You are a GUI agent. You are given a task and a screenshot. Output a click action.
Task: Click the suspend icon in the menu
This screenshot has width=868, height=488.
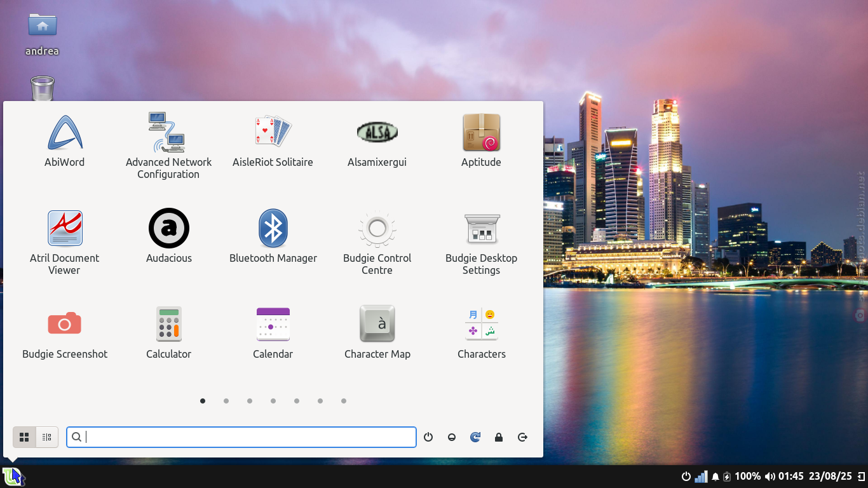(452, 437)
